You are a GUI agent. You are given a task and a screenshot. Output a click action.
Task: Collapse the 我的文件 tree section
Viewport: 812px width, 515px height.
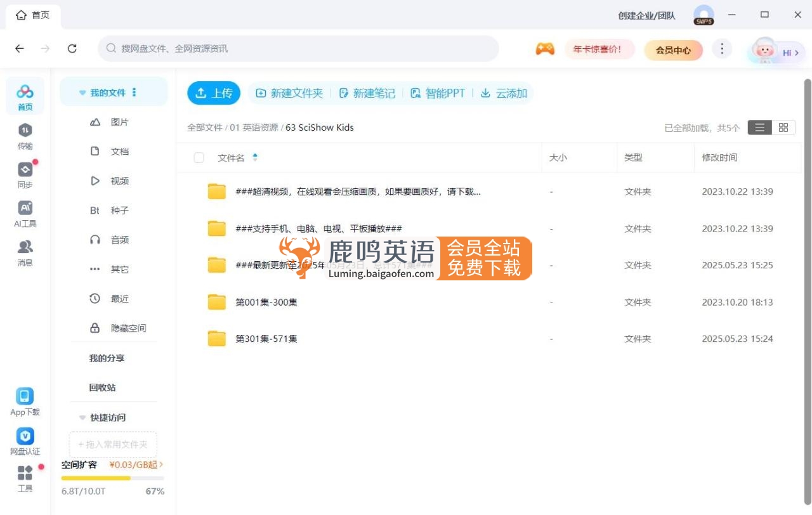(82, 93)
